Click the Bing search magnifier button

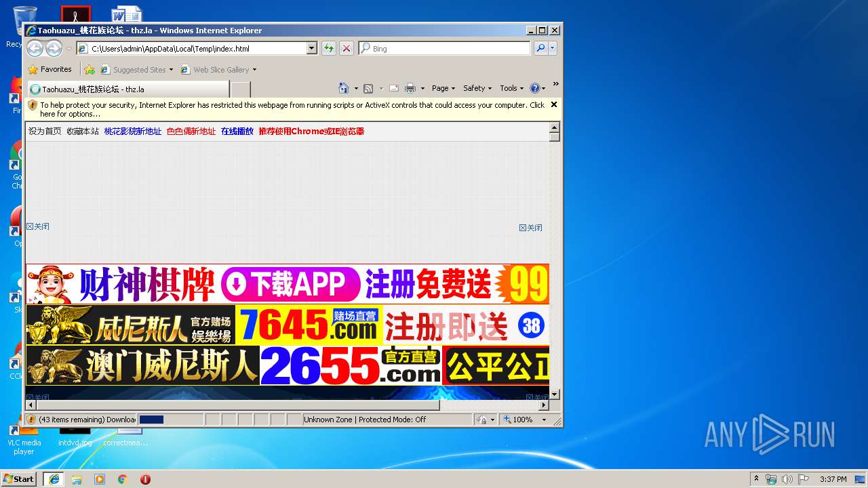(x=540, y=48)
